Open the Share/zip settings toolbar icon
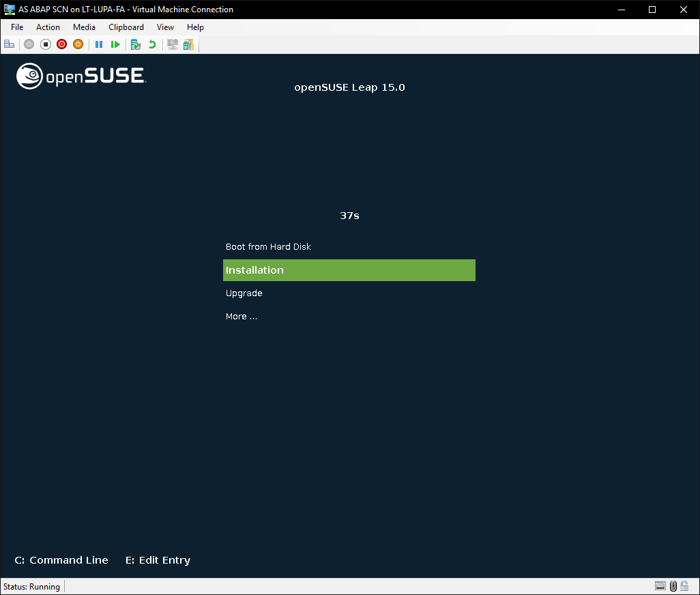700x595 pixels. coord(188,44)
